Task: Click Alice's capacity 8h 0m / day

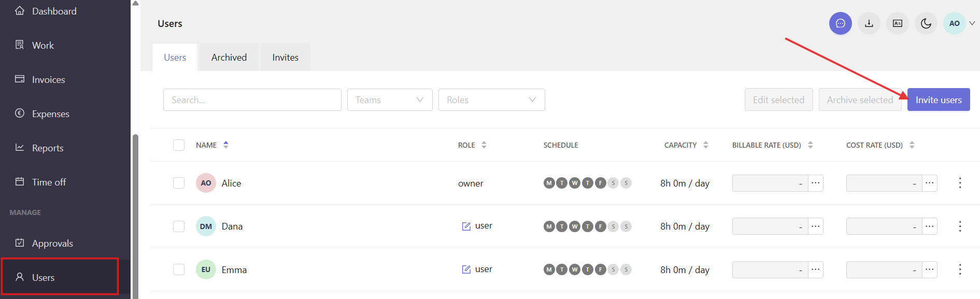Action: 685,183
